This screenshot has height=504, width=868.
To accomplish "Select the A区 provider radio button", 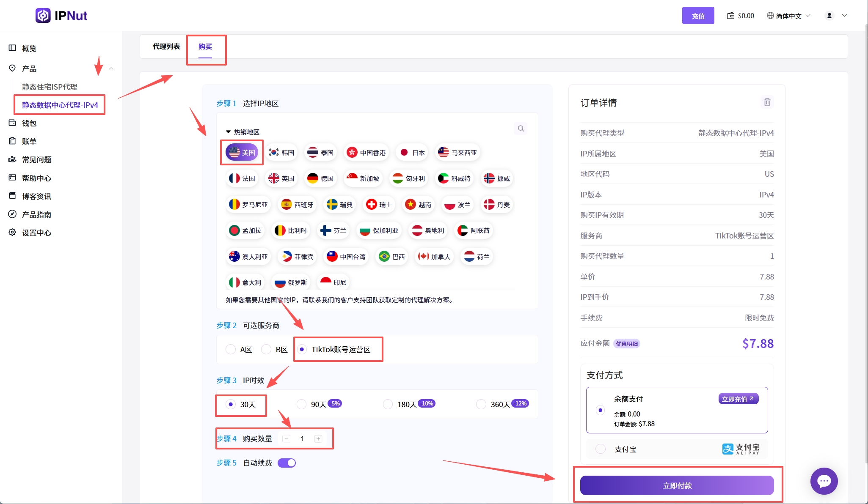I will tap(231, 349).
